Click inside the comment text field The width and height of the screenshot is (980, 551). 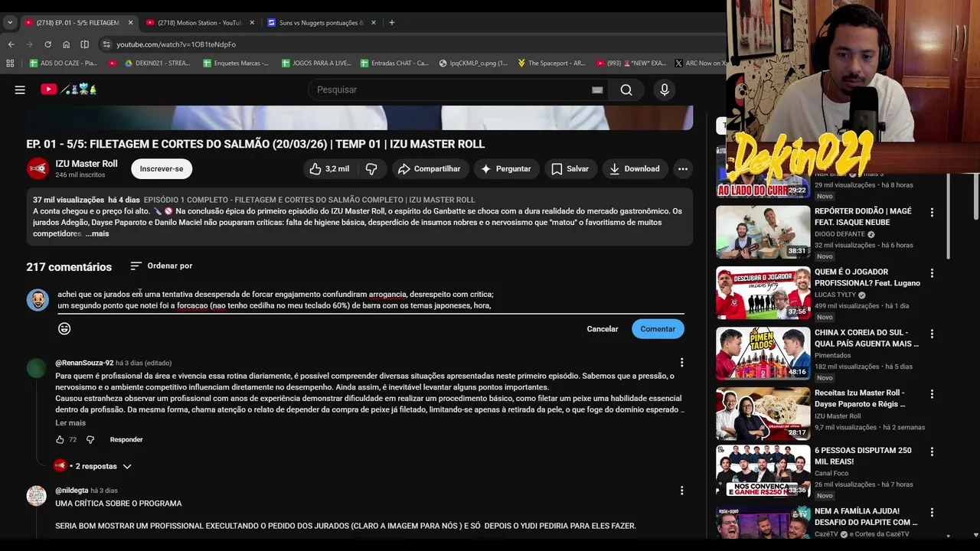pos(371,300)
